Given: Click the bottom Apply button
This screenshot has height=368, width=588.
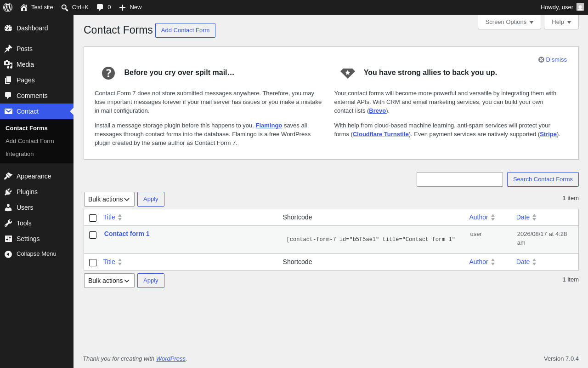Looking at the screenshot, I should point(151,281).
